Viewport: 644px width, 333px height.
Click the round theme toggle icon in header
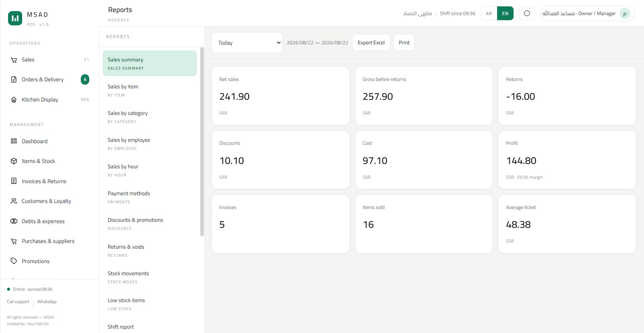527,13
